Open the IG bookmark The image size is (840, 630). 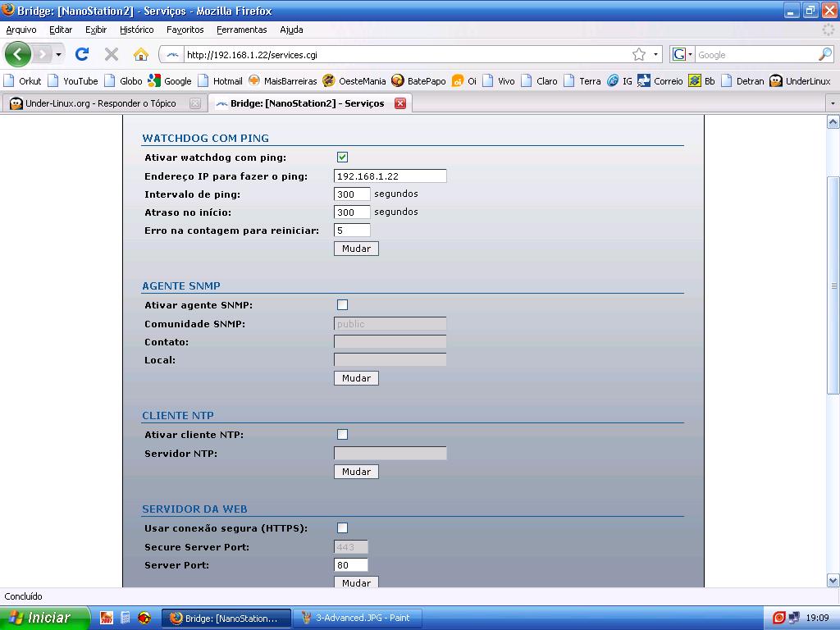[620, 81]
